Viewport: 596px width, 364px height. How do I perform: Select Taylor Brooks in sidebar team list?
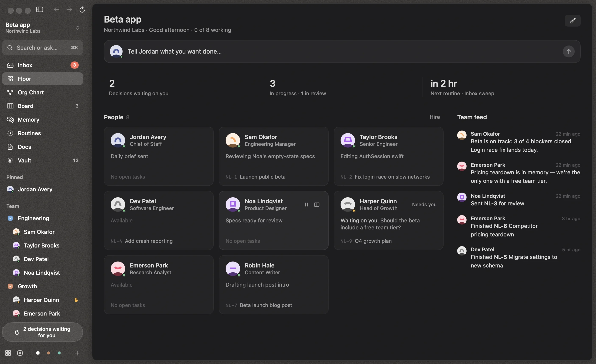click(43, 245)
